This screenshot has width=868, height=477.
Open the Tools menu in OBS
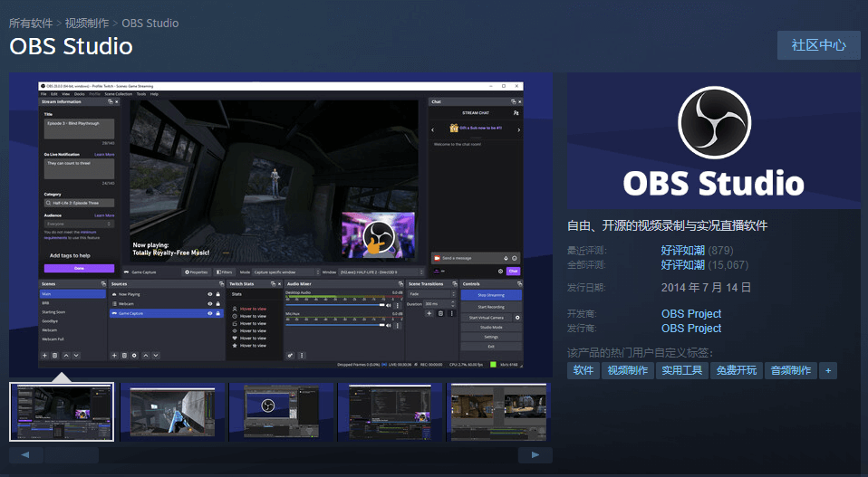(141, 94)
